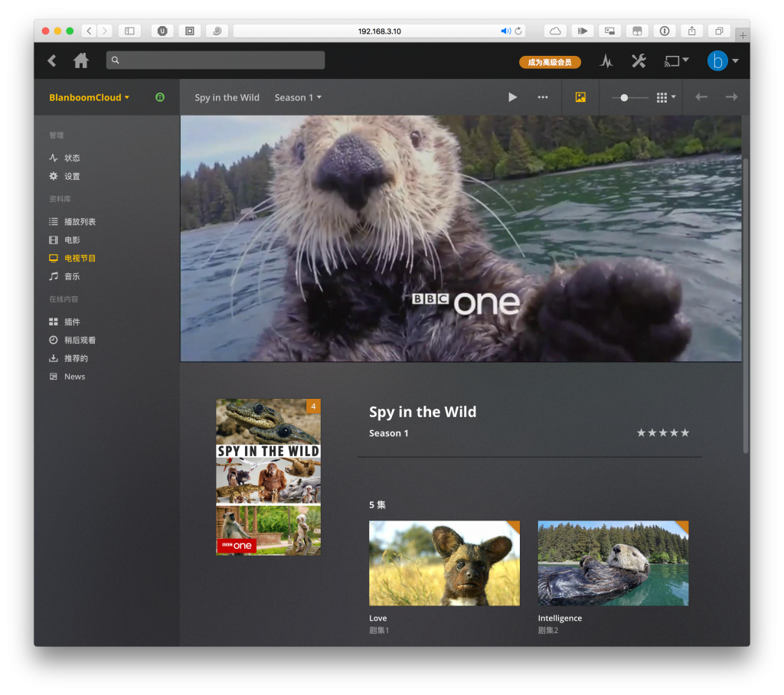Click Safari back button

89,31
